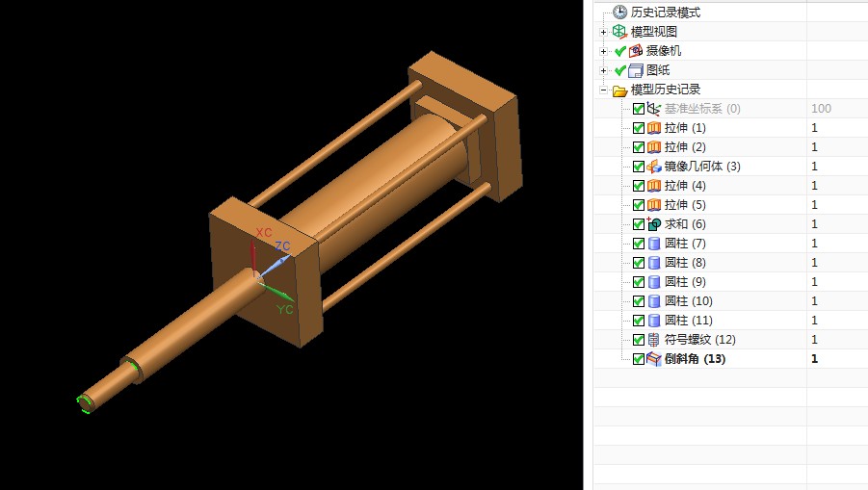Toggle the 拉伸 (4) feature checkbox
The width and height of the screenshot is (868, 490).
click(x=639, y=186)
